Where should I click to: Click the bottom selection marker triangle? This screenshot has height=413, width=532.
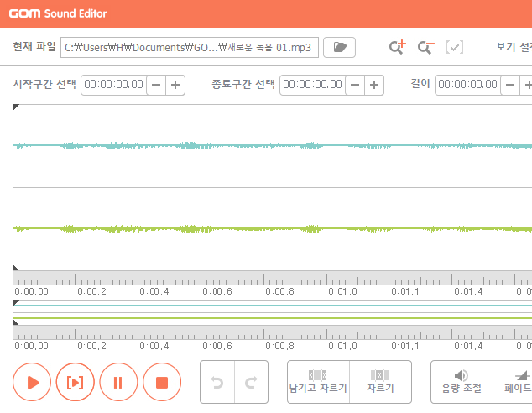(15, 268)
